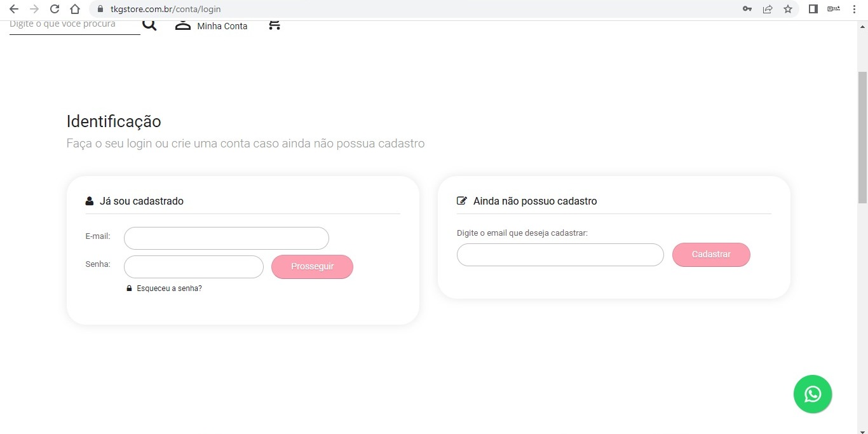Go to browser home icon
This screenshot has width=868, height=434.
tap(75, 9)
